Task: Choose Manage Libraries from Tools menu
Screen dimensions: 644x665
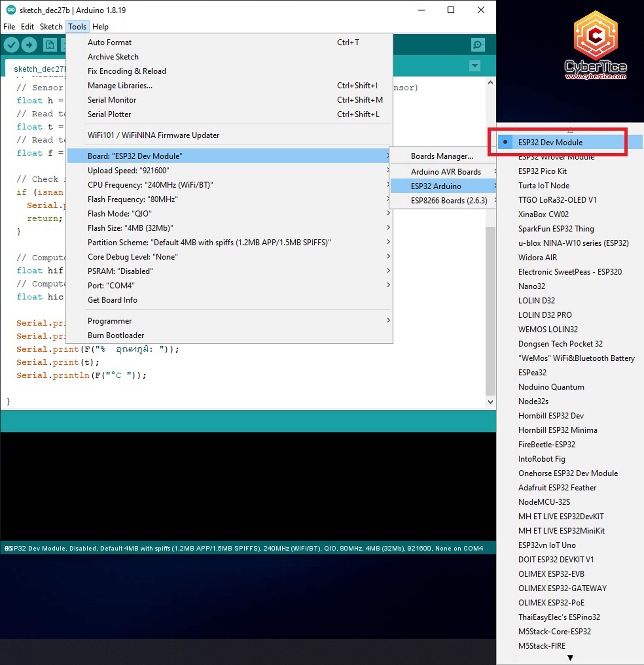Action: [120, 85]
